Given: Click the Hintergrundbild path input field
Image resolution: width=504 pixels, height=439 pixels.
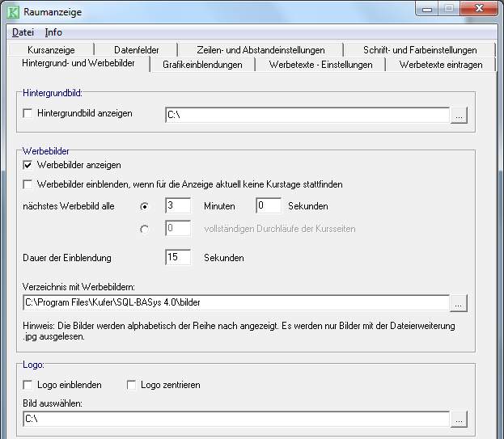Looking at the screenshot, I should pos(307,115).
